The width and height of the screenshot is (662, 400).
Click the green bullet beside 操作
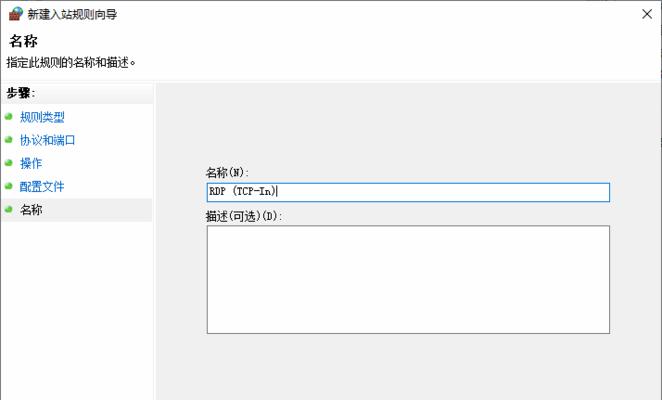click(x=8, y=163)
